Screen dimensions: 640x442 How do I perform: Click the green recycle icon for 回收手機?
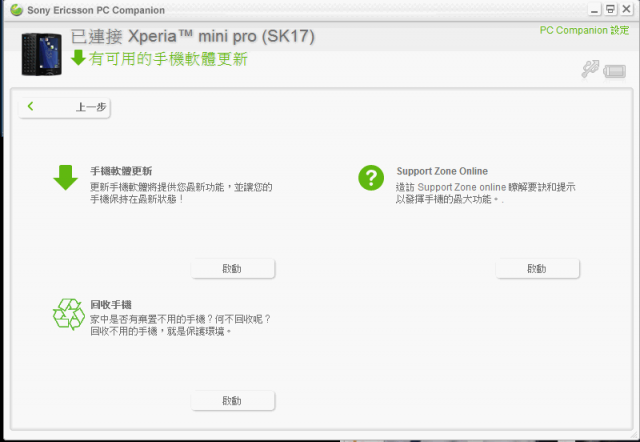pos(69,314)
